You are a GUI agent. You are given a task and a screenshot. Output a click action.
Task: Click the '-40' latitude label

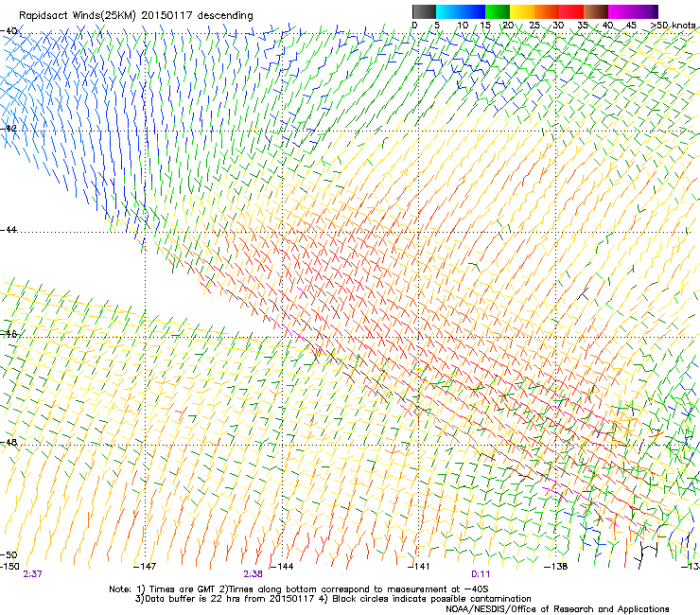(9, 31)
